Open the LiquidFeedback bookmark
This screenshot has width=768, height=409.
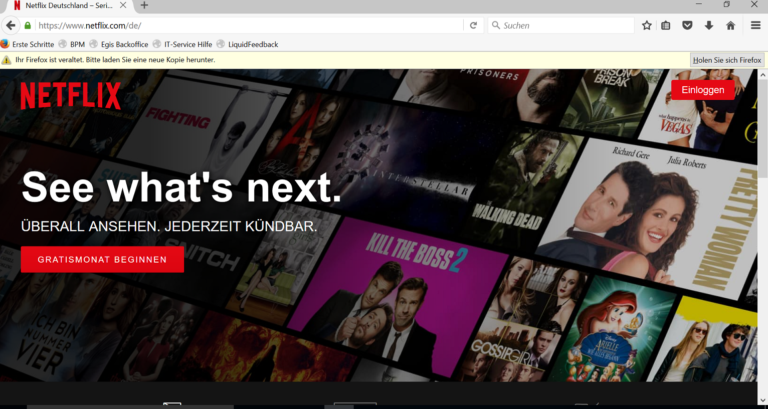coord(247,44)
